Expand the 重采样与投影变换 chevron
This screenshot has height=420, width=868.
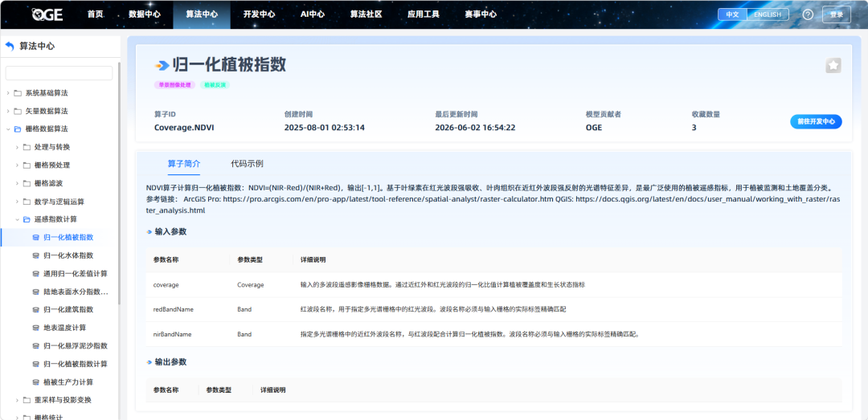(17, 400)
